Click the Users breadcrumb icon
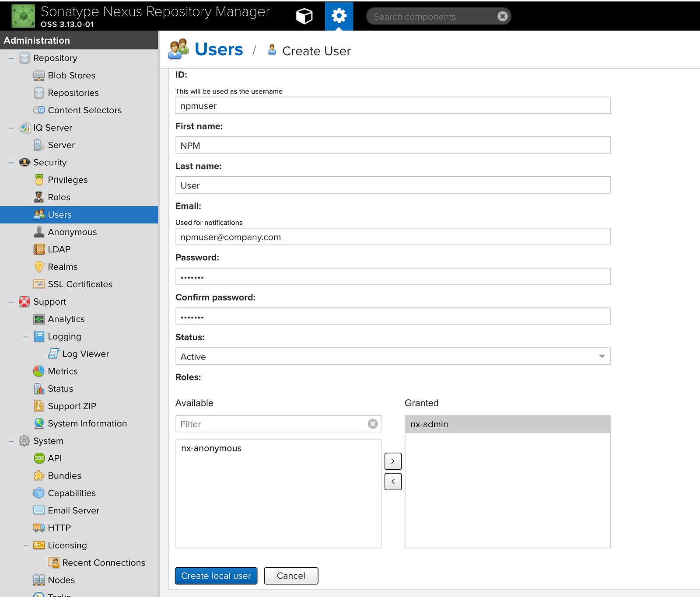 [x=178, y=49]
